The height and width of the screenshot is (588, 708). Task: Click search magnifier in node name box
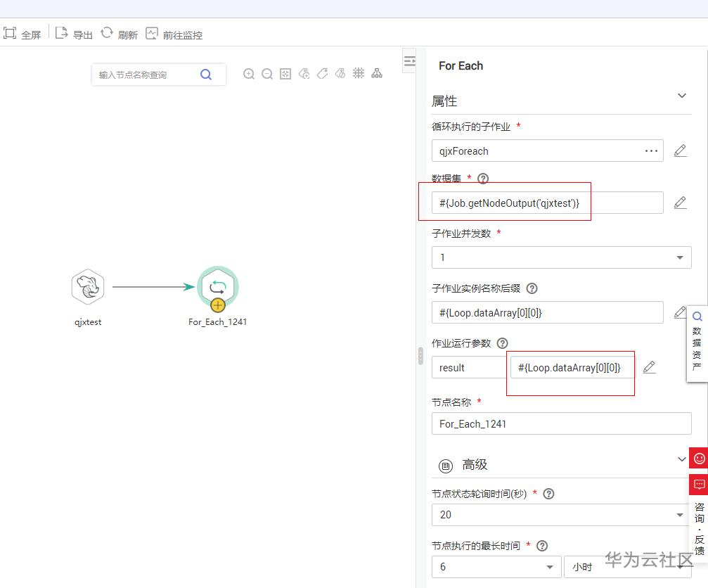click(x=206, y=75)
